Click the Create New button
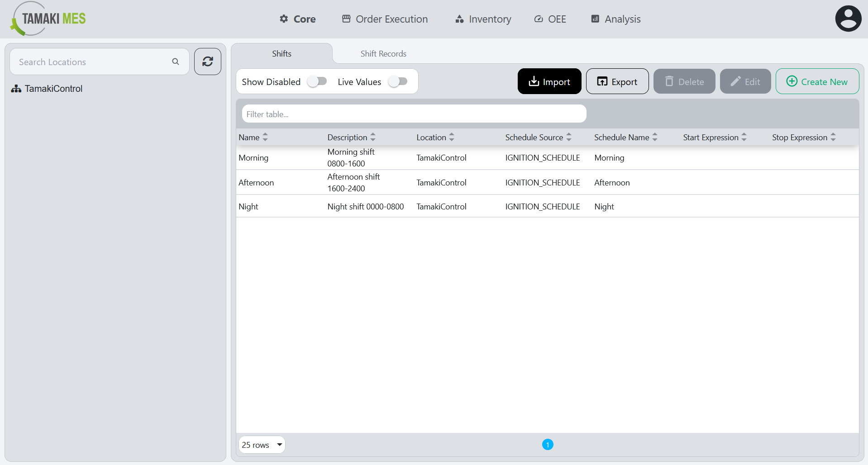Screen dimensions: 868x465 [817, 81]
